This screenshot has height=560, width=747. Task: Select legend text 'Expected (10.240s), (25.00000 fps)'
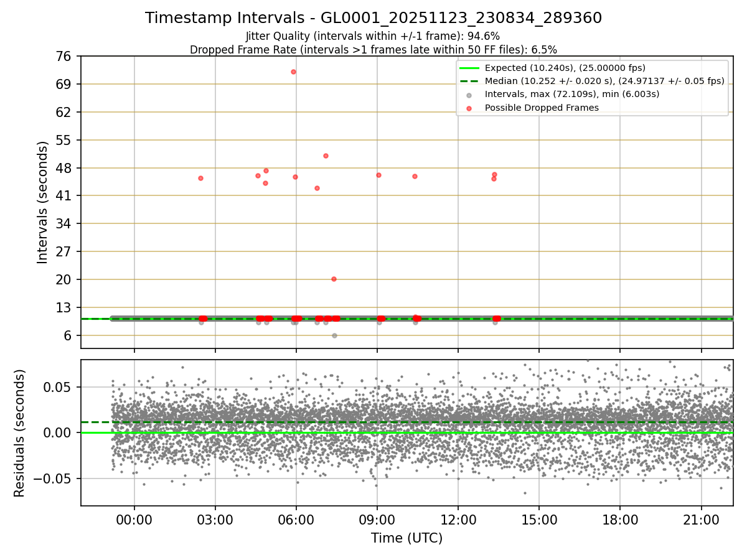[565, 68]
